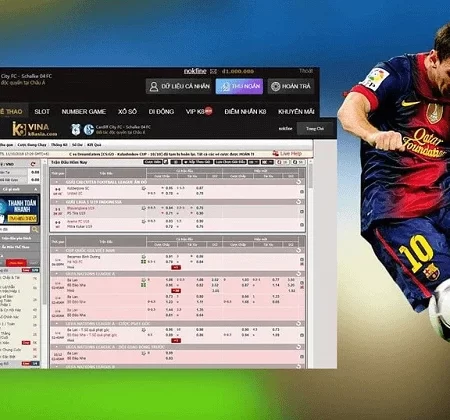The width and height of the screenshot is (450, 420).
Task: Switch to the Thống Kê tab
Action: (59, 145)
